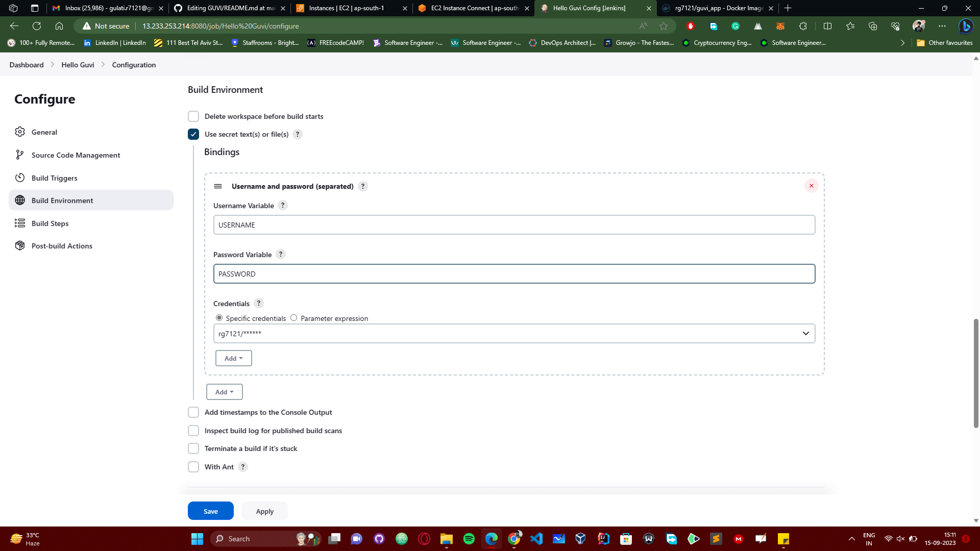Enable Delete workspace before build starts

pyautogui.click(x=193, y=116)
